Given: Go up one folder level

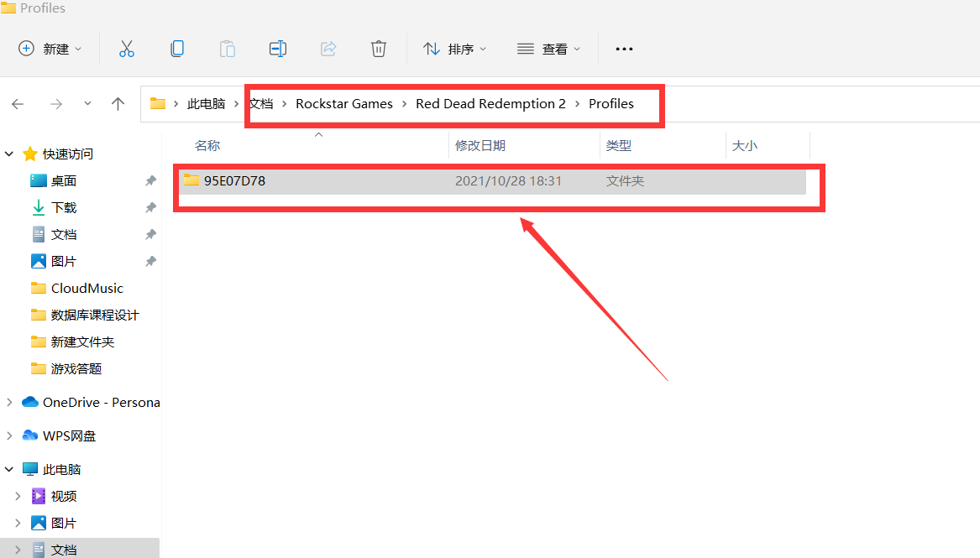Looking at the screenshot, I should click(118, 103).
